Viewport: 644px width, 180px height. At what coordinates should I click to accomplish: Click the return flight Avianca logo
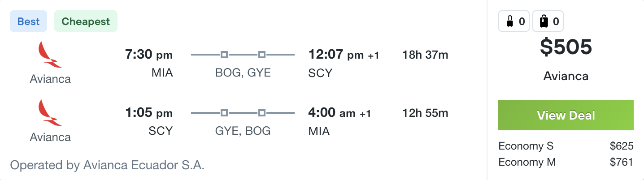50,113
